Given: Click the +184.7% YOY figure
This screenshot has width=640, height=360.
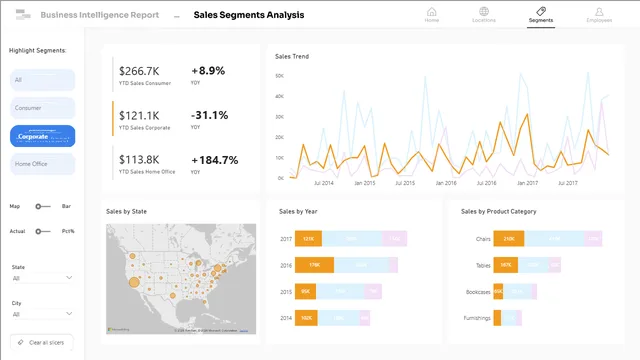Looking at the screenshot, I should click(215, 160).
